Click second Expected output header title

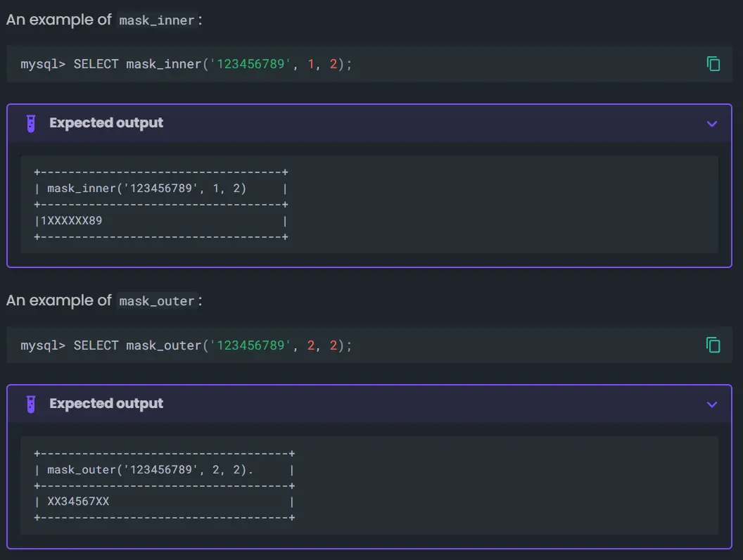[x=106, y=404]
